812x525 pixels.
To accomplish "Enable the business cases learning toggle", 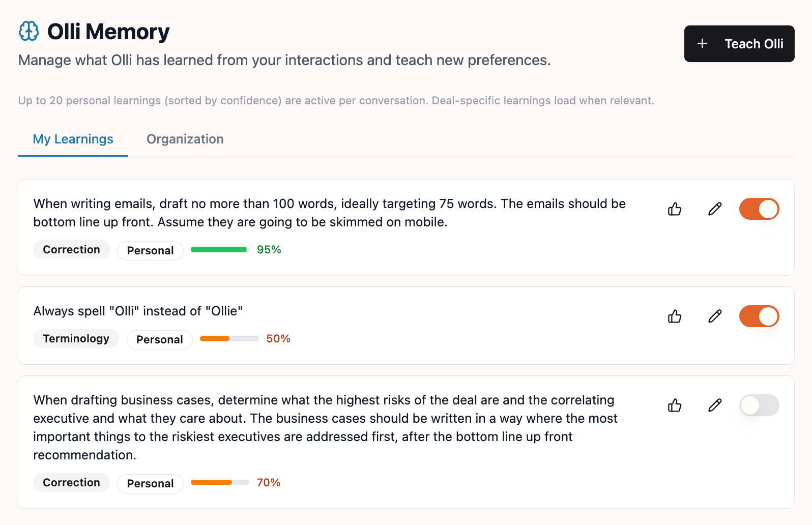I will tap(759, 405).
